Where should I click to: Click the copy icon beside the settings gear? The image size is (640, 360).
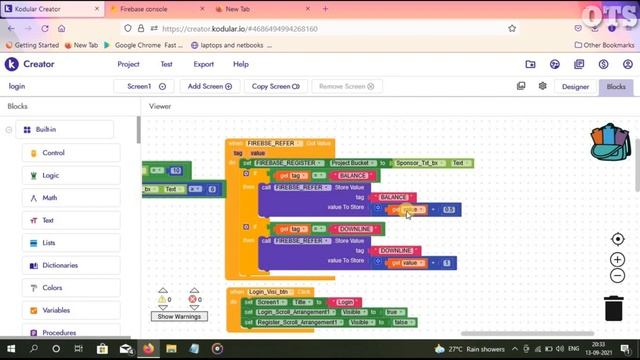coord(521,86)
